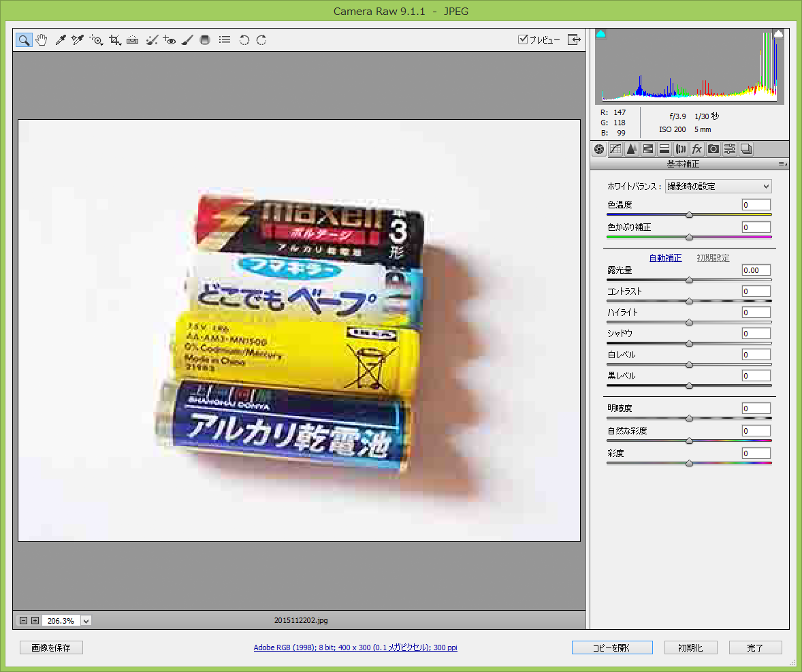Rotate image 90 degrees counterclockwise

[x=244, y=40]
